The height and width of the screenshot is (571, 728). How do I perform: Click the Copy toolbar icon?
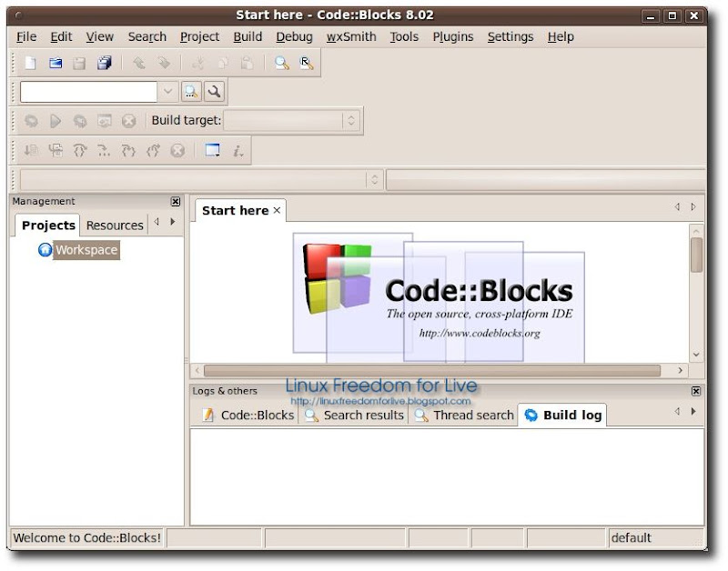coord(223,63)
